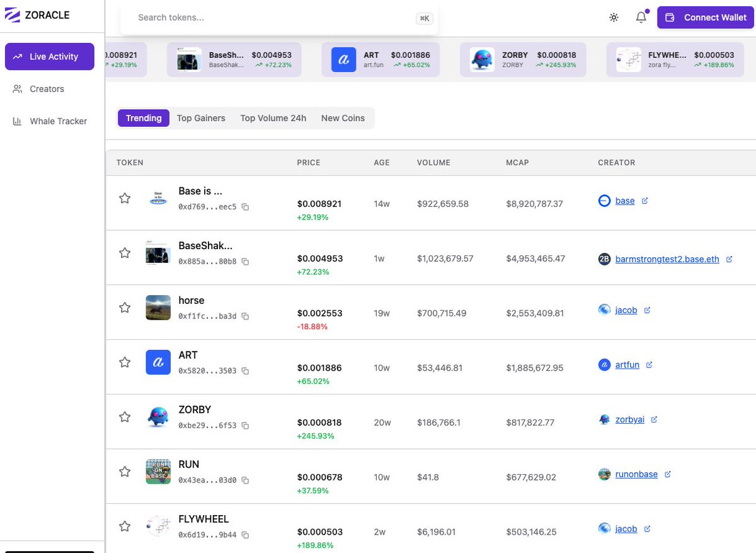Copy address 0x885a...80b8
Screen dimensions: 756x553
pos(246,262)
